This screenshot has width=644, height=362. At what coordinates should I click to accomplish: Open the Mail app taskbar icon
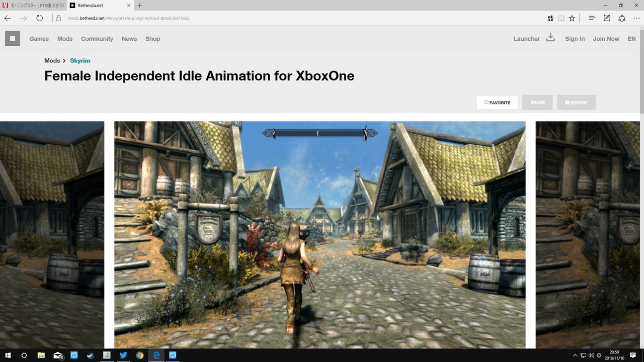58,355
